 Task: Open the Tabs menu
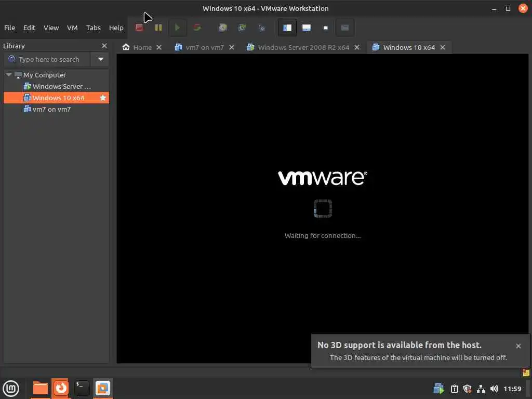94,28
